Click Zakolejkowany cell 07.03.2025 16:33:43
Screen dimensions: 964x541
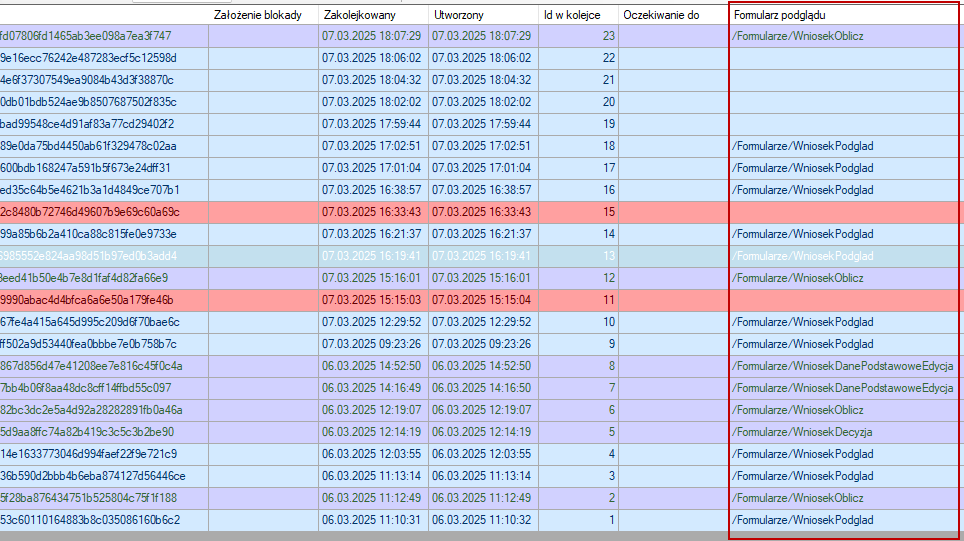(x=373, y=212)
